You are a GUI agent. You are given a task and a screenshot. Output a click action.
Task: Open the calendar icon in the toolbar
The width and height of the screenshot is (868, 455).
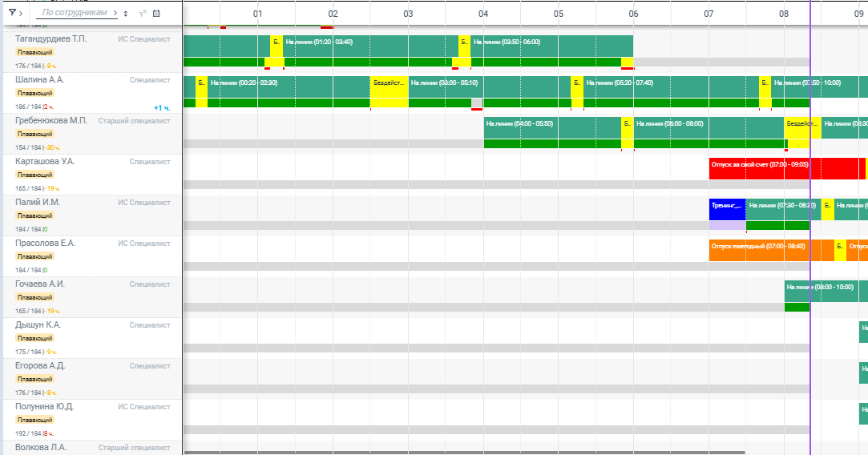tap(156, 14)
